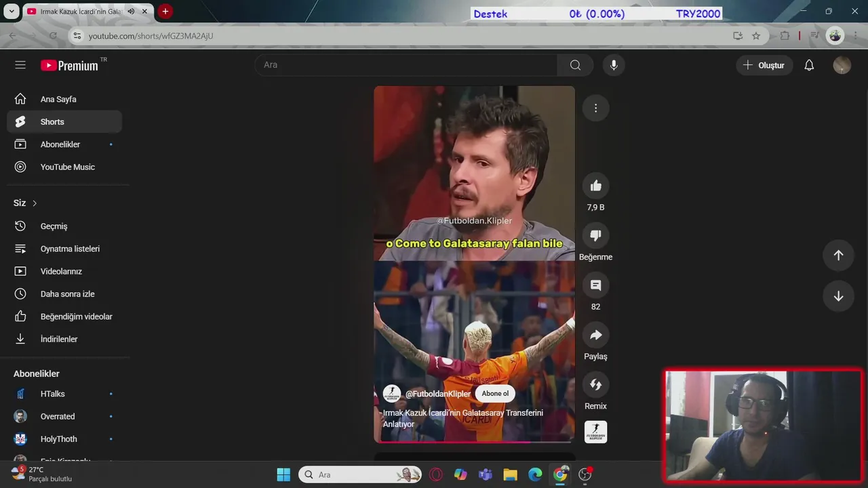Image resolution: width=868 pixels, height=488 pixels.
Task: Open Abonelikler in the sidebar
Action: pyautogui.click(x=64, y=144)
